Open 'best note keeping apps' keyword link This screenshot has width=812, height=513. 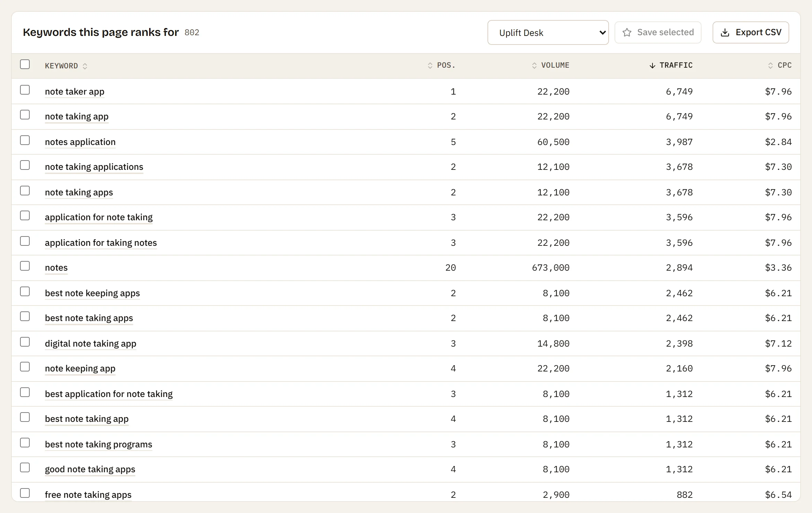[x=92, y=293]
